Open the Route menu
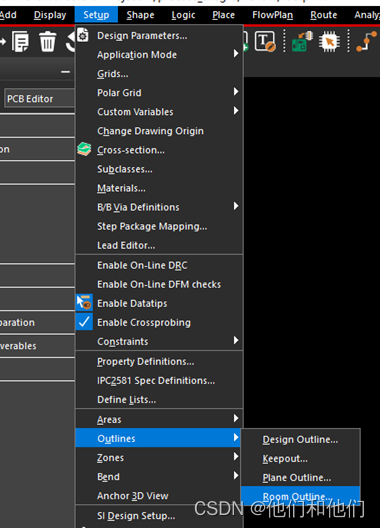Viewport: 380px width, 528px height. point(323,15)
